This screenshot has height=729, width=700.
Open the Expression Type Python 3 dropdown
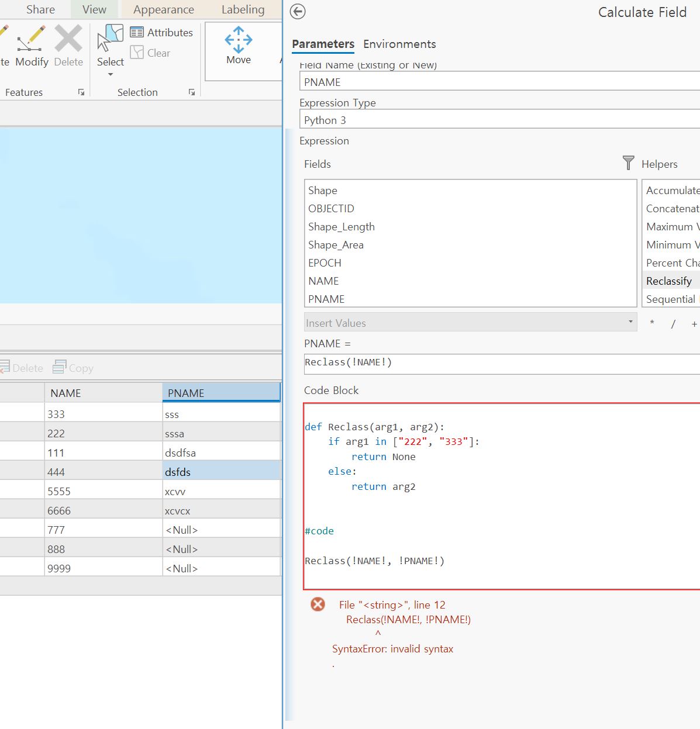click(x=500, y=120)
